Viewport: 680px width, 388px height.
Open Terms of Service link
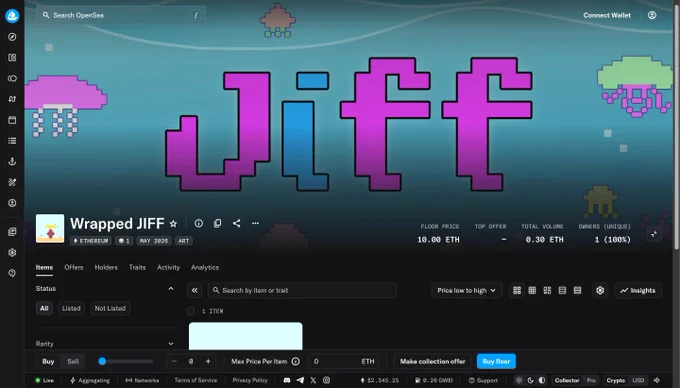(x=196, y=380)
